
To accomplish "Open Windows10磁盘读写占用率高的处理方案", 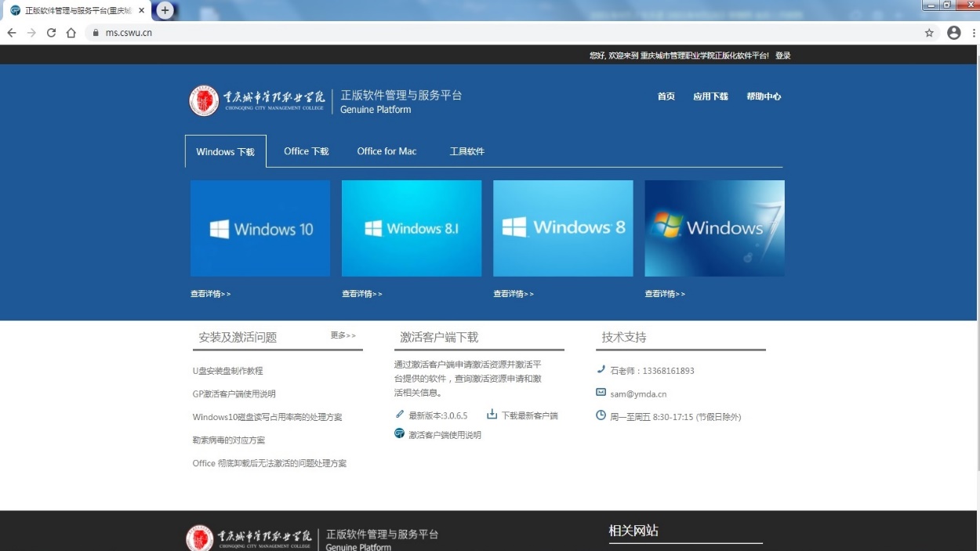I will coord(267,417).
